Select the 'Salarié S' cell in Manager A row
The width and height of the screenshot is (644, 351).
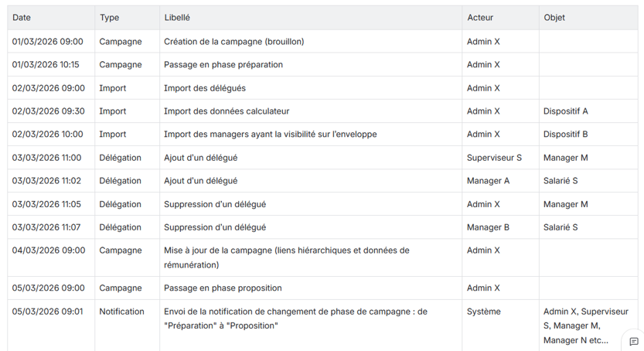pyautogui.click(x=561, y=181)
